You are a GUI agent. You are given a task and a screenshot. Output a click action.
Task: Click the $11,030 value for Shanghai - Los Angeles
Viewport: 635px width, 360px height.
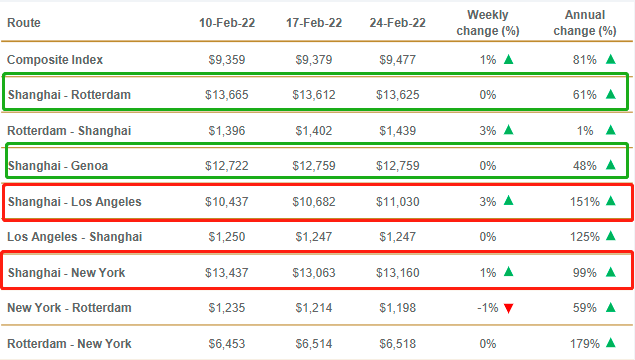(x=397, y=202)
